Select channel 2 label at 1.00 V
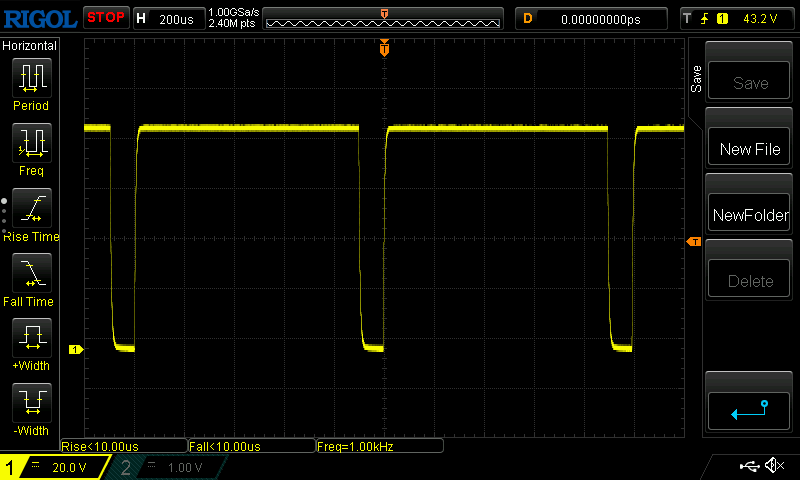The height and width of the screenshot is (480, 800). (x=168, y=467)
